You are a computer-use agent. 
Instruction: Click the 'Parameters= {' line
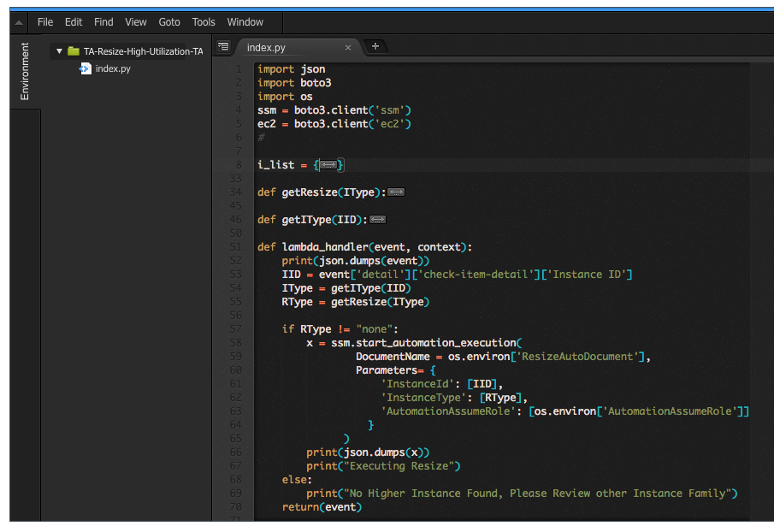pos(396,370)
